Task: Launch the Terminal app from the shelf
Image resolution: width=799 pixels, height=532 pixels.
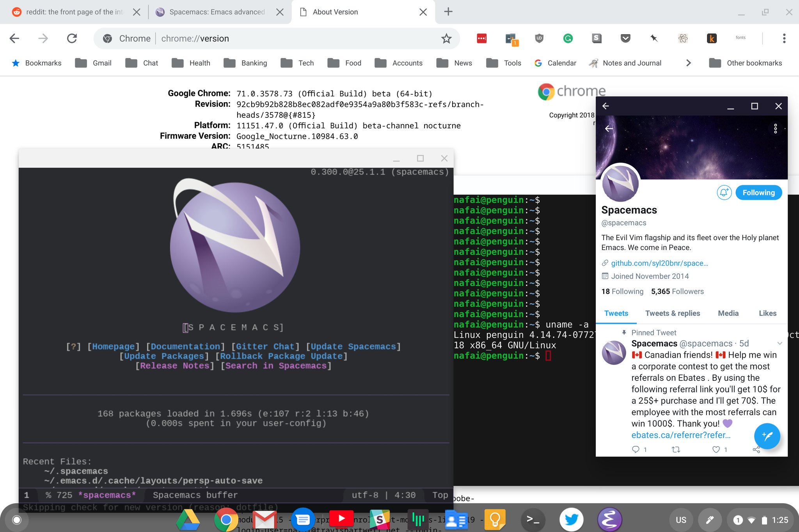Action: [533, 520]
